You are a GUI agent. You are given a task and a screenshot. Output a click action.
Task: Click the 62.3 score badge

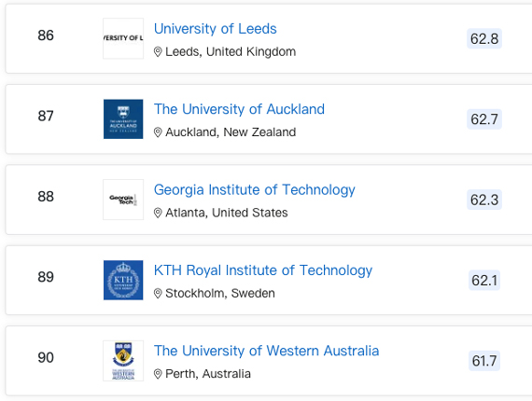tap(484, 200)
